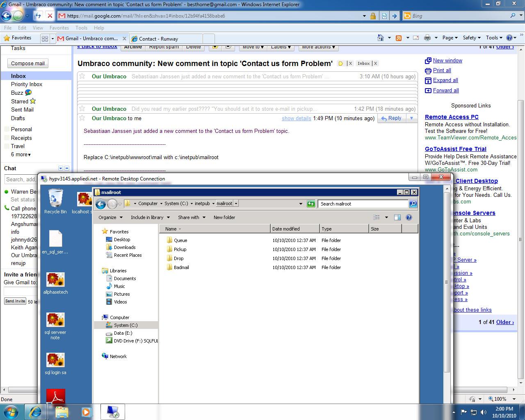
Task: Remove the Inbox label with its X
Action: [x=375, y=64]
